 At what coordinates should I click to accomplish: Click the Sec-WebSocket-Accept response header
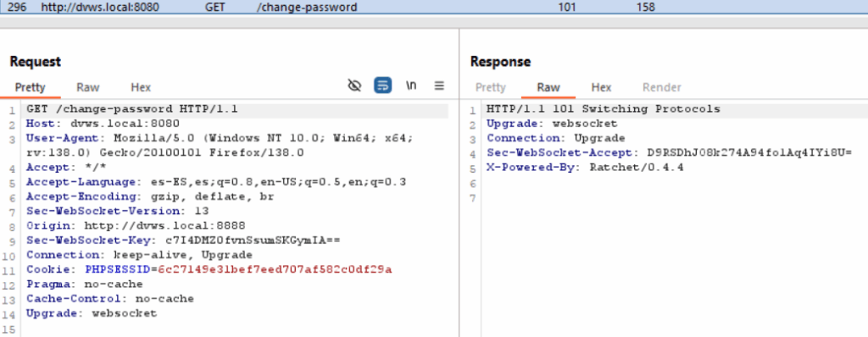669,152
